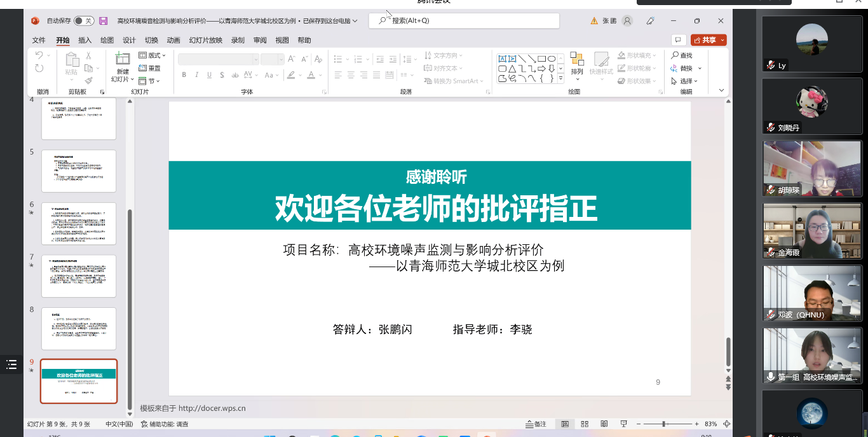Image resolution: width=868 pixels, height=437 pixels.
Task: Expand the 版式 (Layout) dropdown
Action: pos(153,55)
